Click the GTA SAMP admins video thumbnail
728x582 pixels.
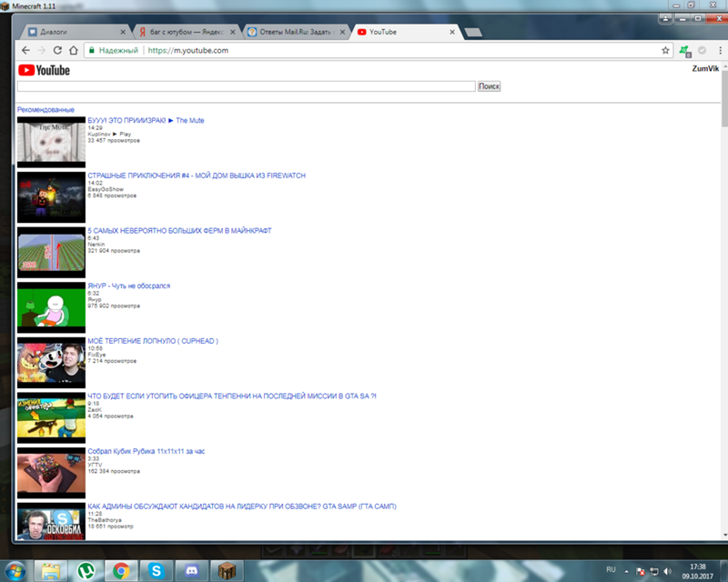[x=51, y=521]
